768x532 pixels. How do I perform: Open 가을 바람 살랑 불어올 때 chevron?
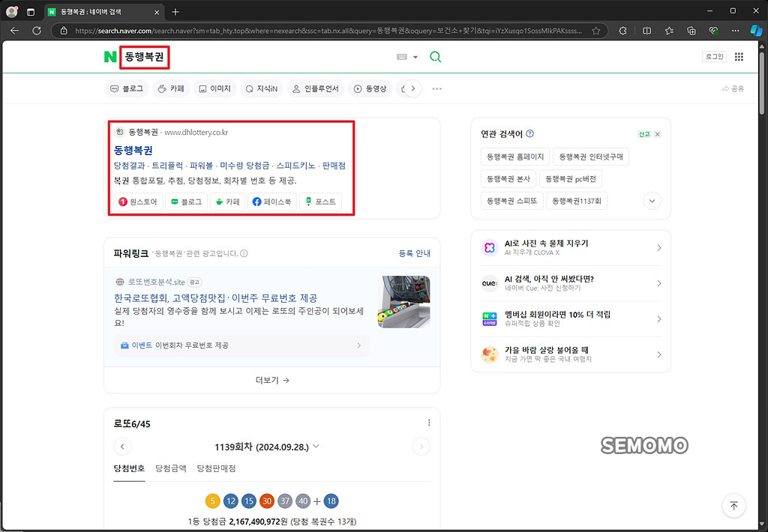coord(658,354)
